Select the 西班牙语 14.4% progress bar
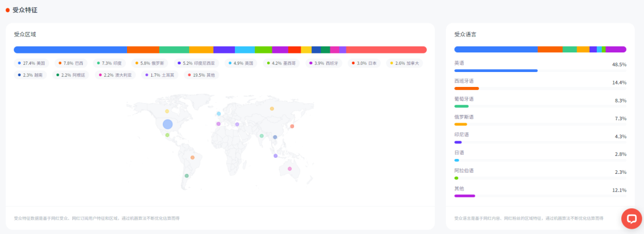 (540, 89)
